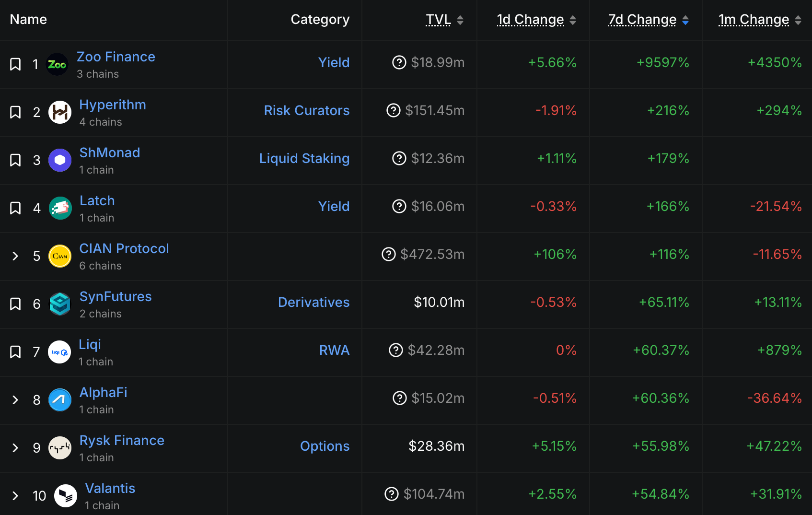Screen dimensions: 812x515
Task: Select the -21.54% 1m change value
Action: (776, 206)
